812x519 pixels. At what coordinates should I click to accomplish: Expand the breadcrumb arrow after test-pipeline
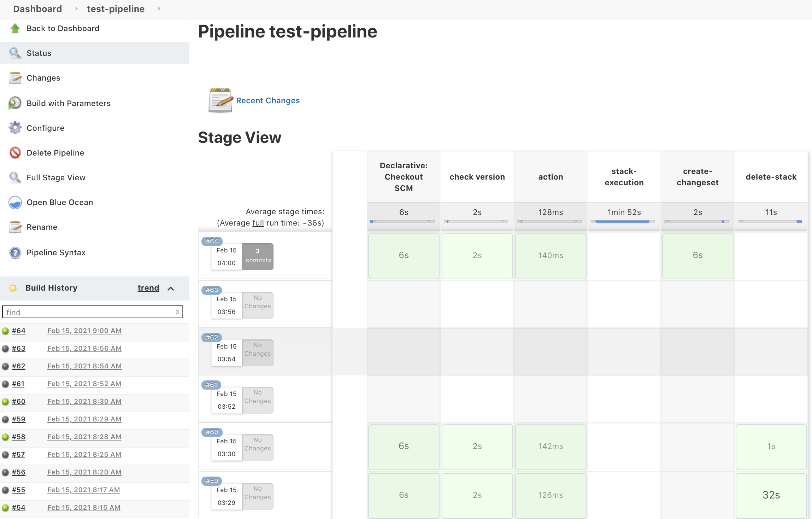159,8
